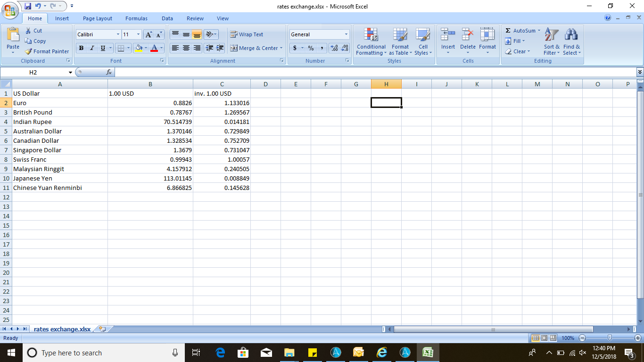Click the AutoSum button
The height and width of the screenshot is (362, 644).
click(522, 31)
